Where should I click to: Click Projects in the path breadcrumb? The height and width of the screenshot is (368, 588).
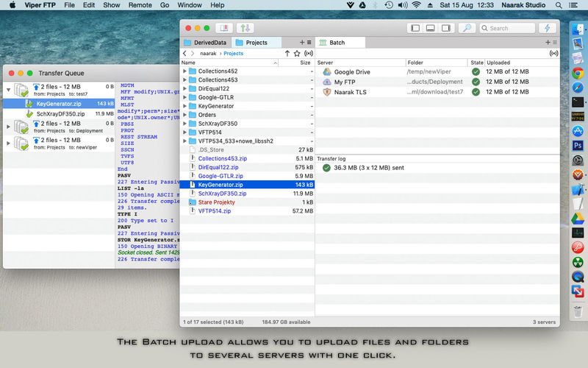pyautogui.click(x=233, y=54)
